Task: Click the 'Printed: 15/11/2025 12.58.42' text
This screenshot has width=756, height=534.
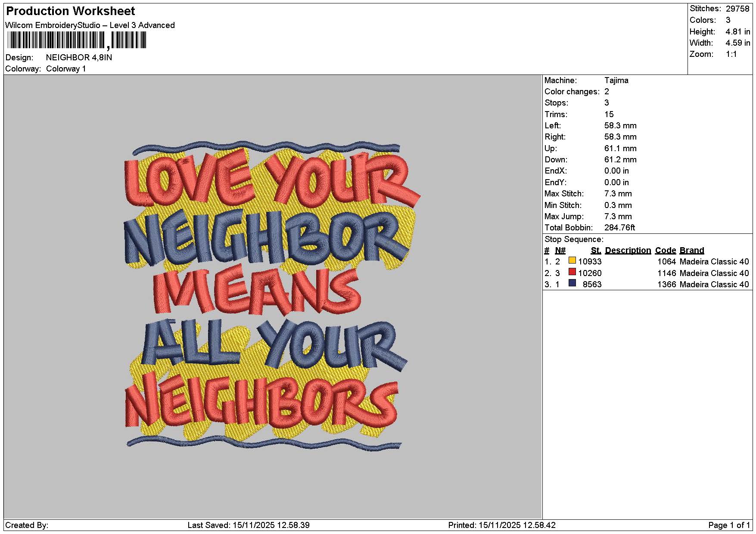Action: pyautogui.click(x=502, y=525)
